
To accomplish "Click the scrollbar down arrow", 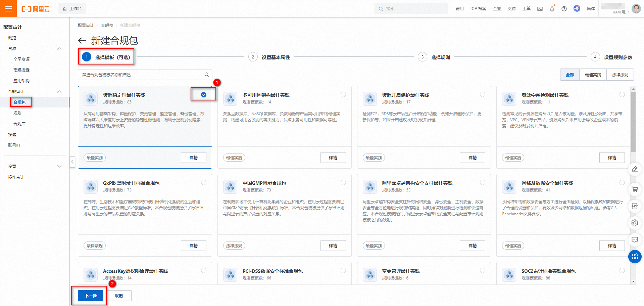I will pyautogui.click(x=633, y=281).
